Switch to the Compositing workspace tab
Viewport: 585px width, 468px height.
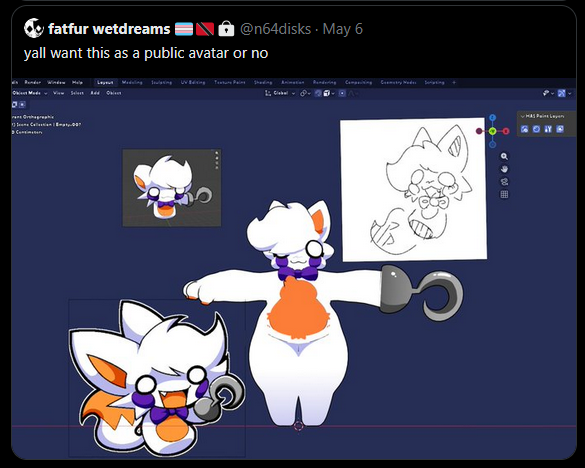(x=358, y=82)
